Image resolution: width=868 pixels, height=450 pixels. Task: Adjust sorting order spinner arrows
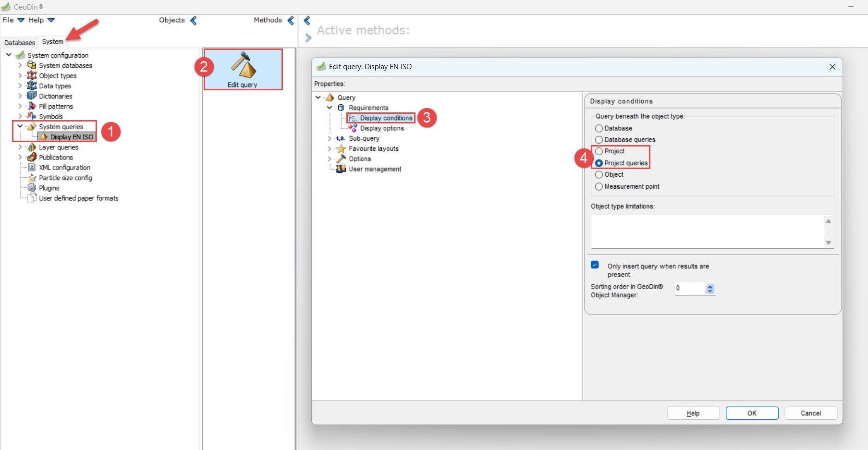710,288
